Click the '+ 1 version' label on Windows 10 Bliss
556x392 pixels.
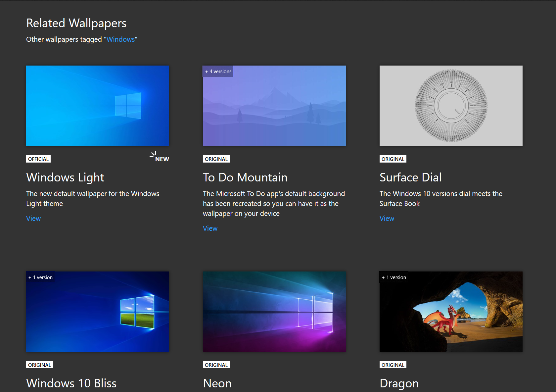[40, 277]
